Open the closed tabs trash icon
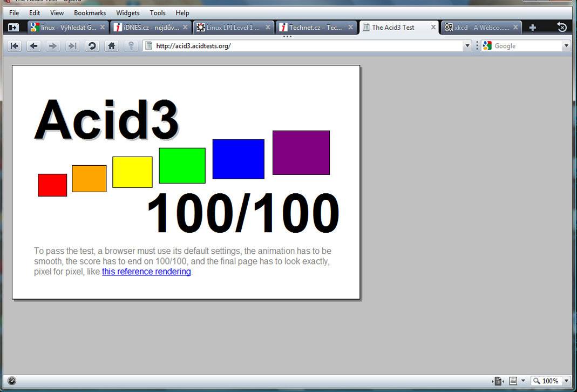The height and width of the screenshot is (392, 577). pos(562,28)
